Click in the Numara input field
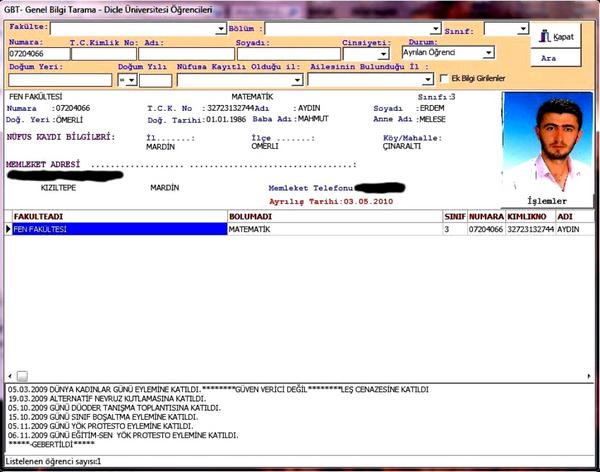The image size is (600, 472). [37, 53]
